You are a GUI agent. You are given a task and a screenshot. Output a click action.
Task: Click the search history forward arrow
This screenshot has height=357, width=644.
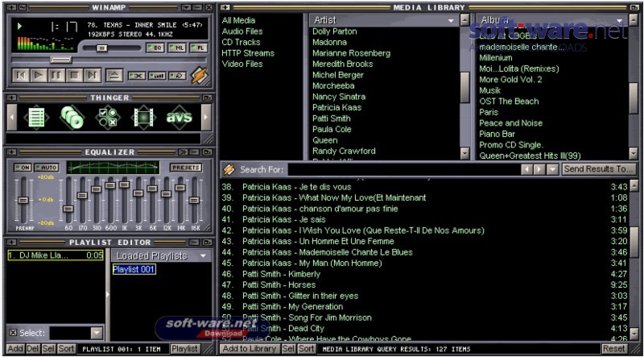[539, 169]
